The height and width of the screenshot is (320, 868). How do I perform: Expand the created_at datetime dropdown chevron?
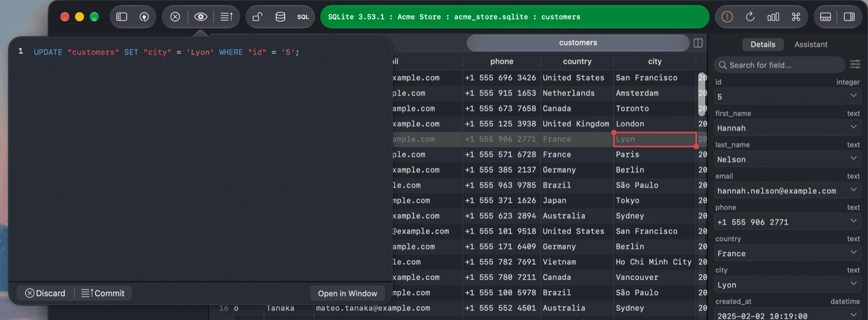853,315
